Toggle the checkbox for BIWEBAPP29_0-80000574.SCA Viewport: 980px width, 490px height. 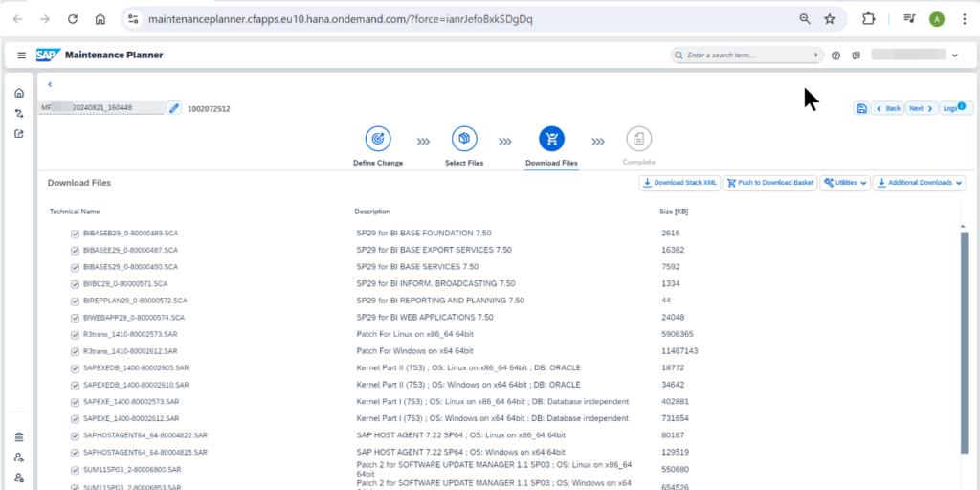[x=75, y=318]
